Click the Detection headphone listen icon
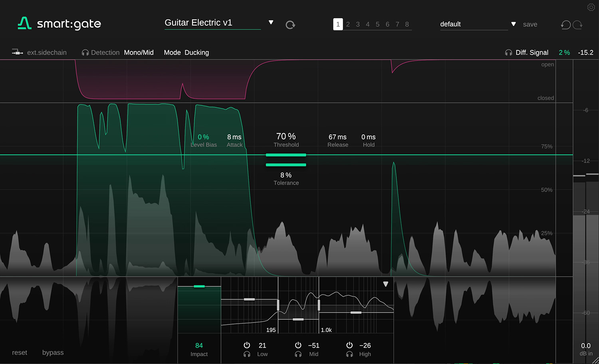The image size is (599, 364). [85, 53]
